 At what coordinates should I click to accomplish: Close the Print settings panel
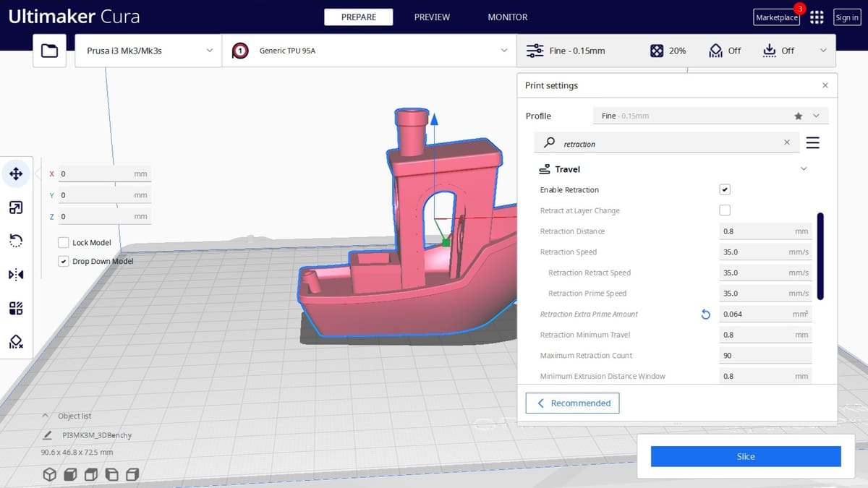pyautogui.click(x=825, y=85)
